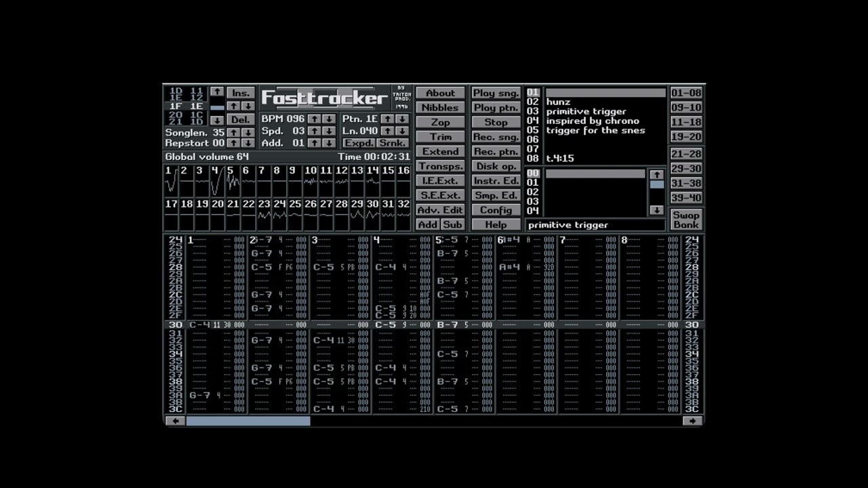Screen dimensions: 868x488
Task: Select instrument bank 11-18
Action: [x=686, y=122]
